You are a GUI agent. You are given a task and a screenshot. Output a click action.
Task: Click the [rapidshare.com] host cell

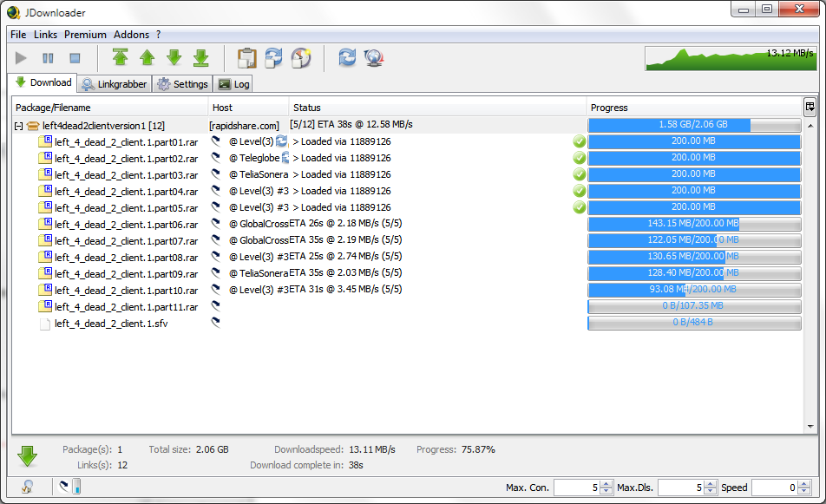245,126
